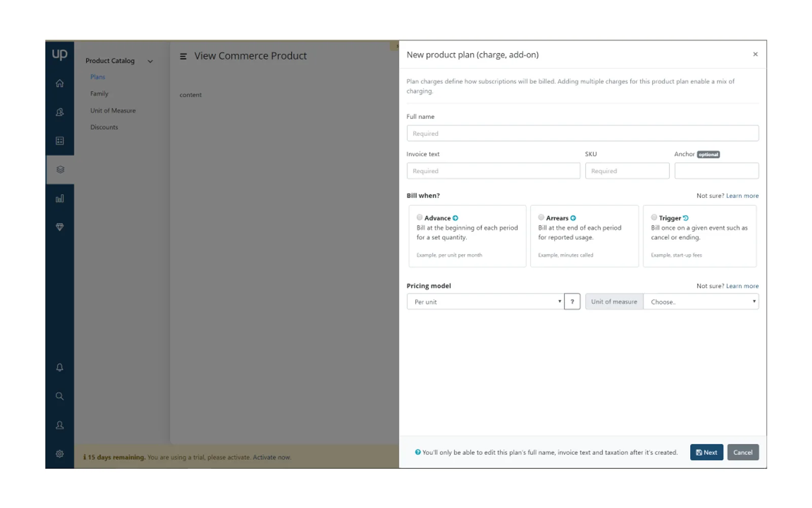
Task: Close the New product plan dialog
Action: pos(755,54)
